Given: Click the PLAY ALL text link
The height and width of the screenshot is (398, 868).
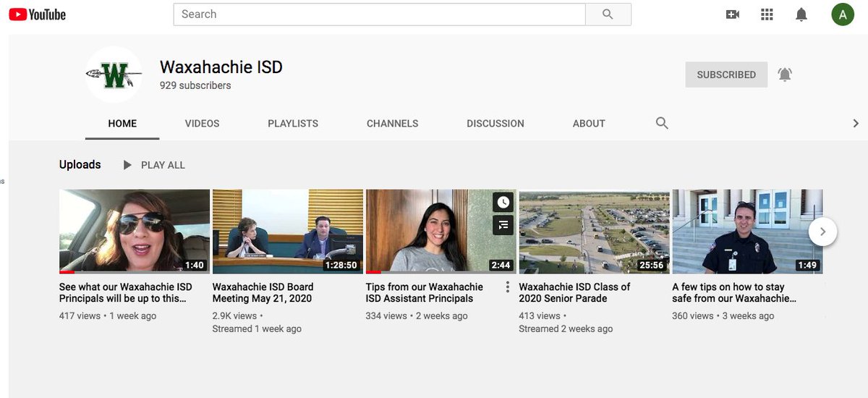Looking at the screenshot, I should pyautogui.click(x=163, y=165).
